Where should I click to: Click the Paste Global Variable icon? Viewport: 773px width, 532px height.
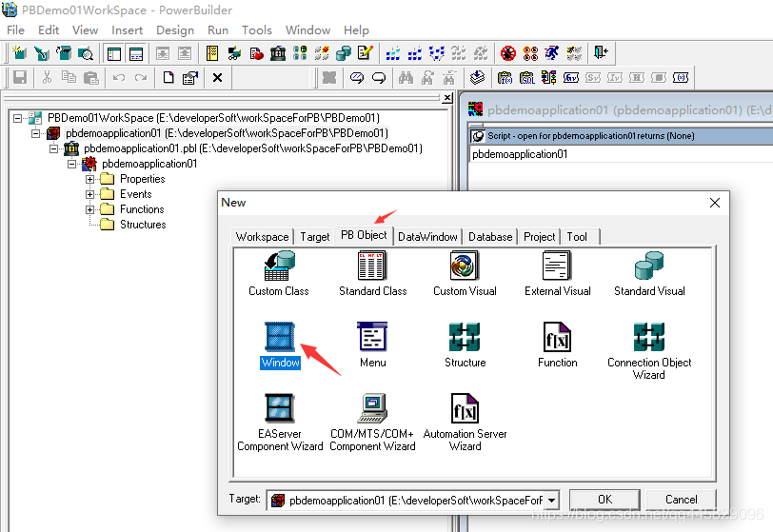571,77
